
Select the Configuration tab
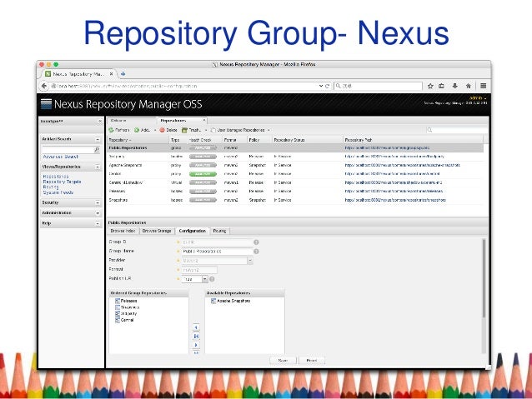(x=192, y=232)
